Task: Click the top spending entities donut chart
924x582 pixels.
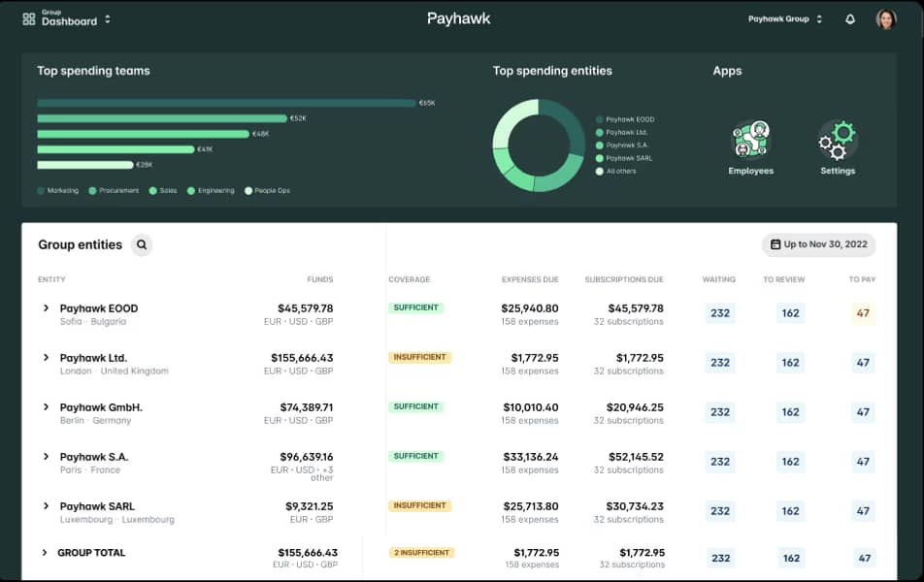Action: click(x=539, y=145)
